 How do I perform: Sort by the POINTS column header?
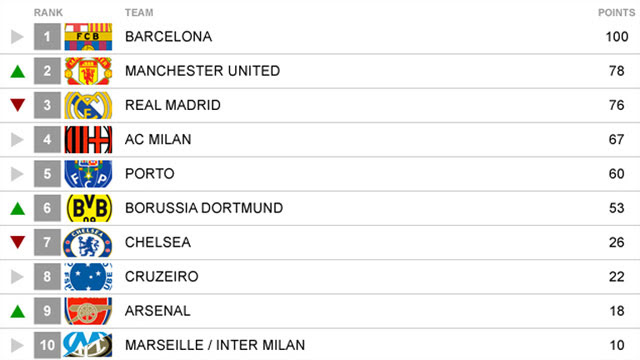click(616, 13)
